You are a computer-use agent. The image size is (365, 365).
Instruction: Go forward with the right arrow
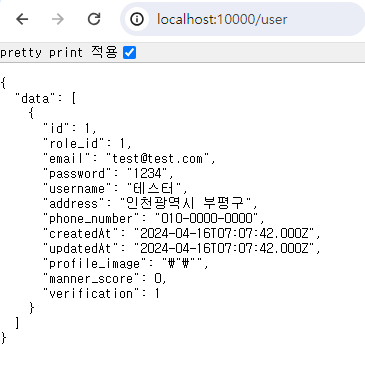coord(58,19)
